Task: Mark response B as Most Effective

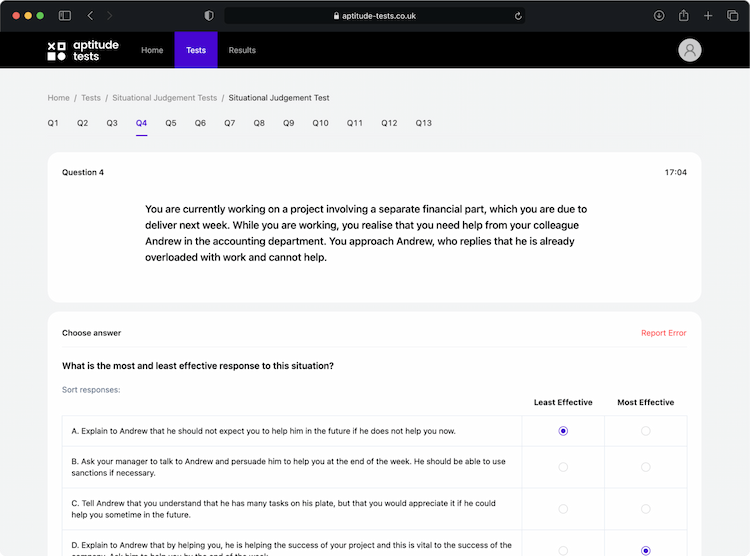Action: 645,467
